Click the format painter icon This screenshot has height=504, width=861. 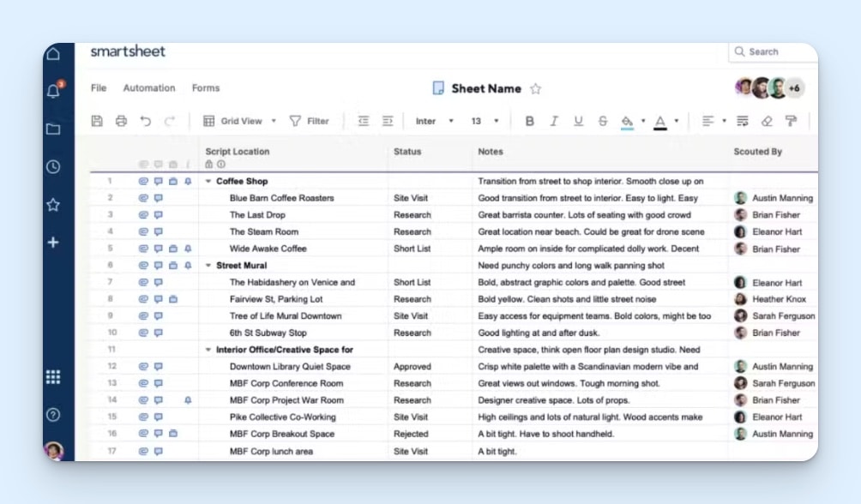[x=792, y=121]
